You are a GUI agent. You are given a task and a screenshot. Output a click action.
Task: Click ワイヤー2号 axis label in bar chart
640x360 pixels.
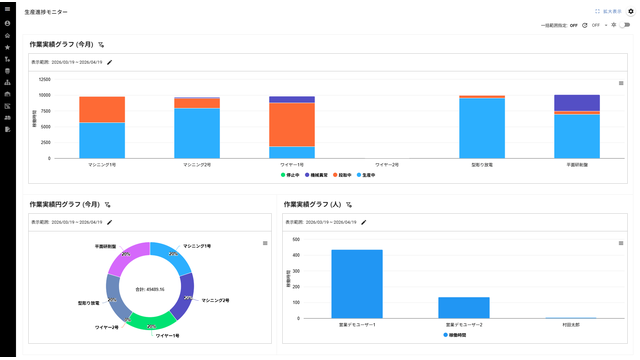[x=387, y=165]
